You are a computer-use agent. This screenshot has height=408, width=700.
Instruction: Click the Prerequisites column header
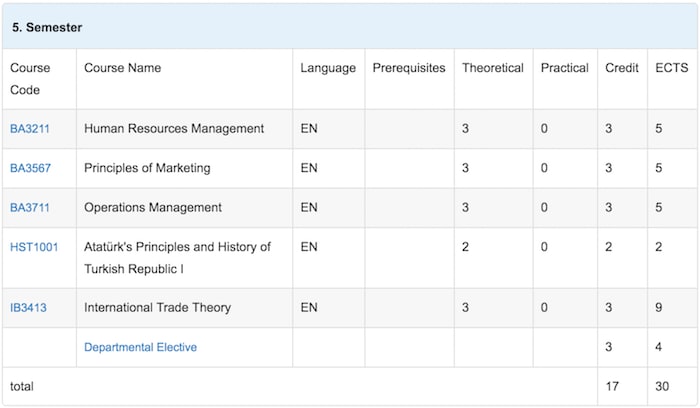[408, 68]
